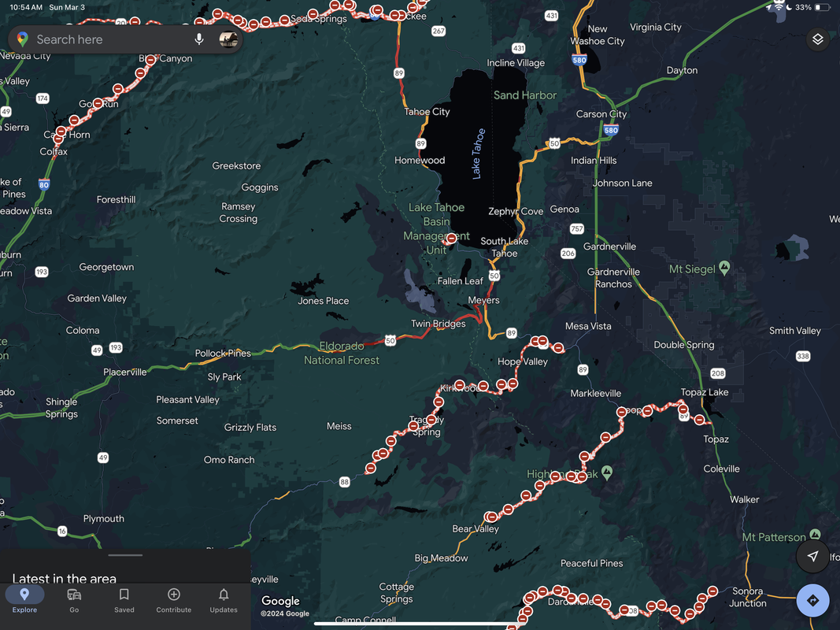The image size is (840, 630).
Task: Tap the battery indicator in status bar
Action: click(x=822, y=8)
